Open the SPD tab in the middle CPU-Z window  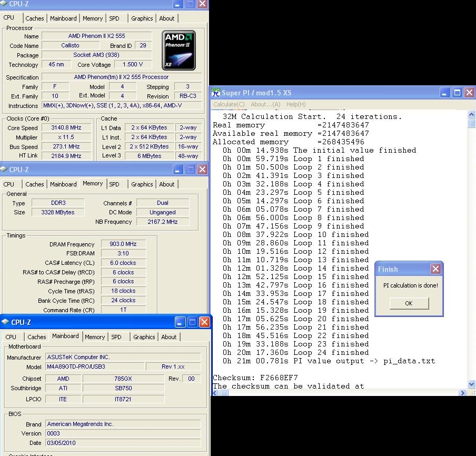click(x=114, y=184)
